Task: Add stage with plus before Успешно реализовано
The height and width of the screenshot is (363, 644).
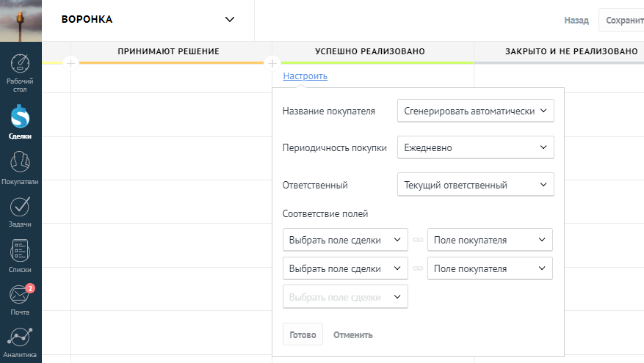Action: pos(272,64)
